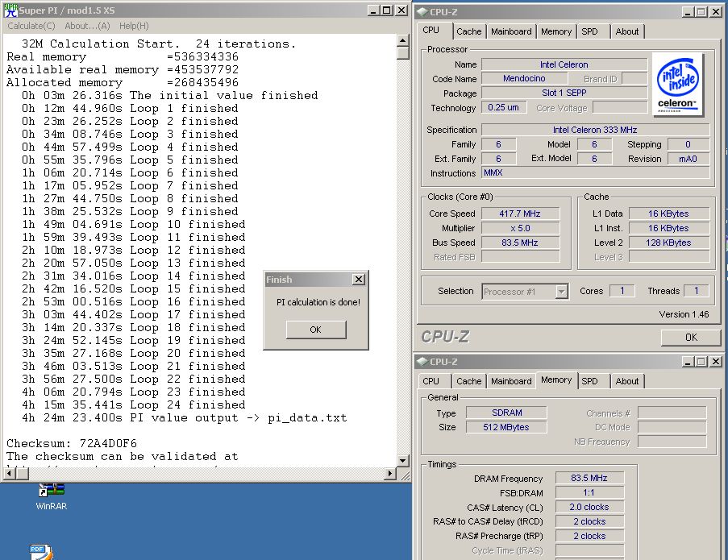Open the WinRAR desktop shortcut
This screenshot has width=728, height=560.
pos(51,496)
